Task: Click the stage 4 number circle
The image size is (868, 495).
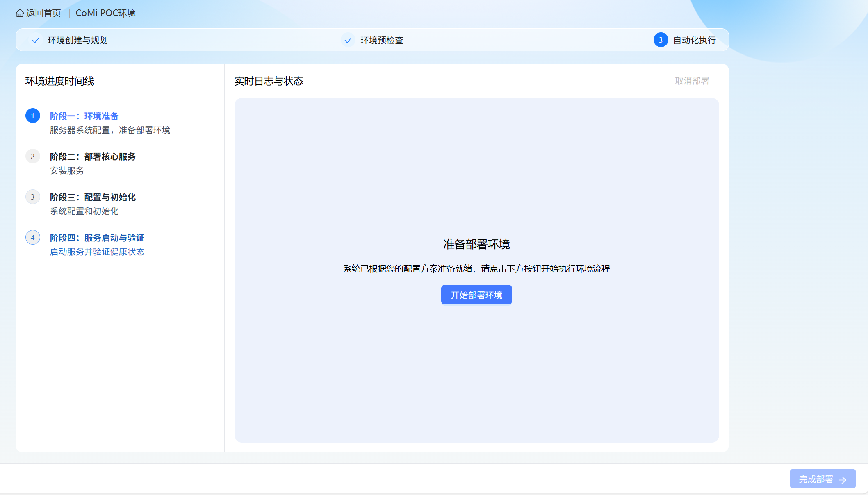Action: 33,238
